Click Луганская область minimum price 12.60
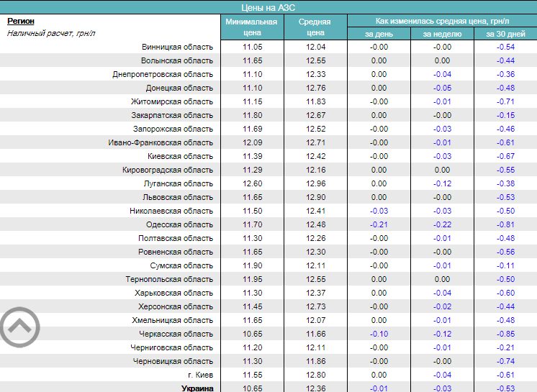Viewport: 537px width, 392px height. (x=251, y=183)
